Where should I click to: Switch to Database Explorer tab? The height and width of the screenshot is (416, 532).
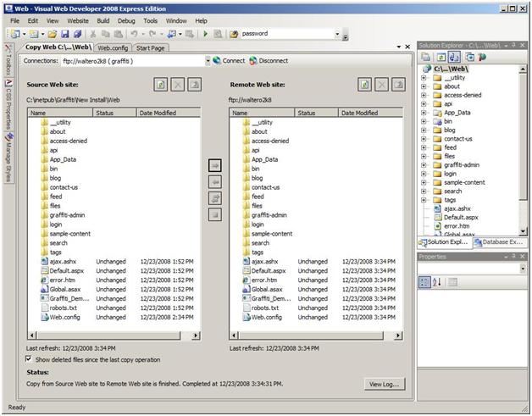[x=500, y=242]
